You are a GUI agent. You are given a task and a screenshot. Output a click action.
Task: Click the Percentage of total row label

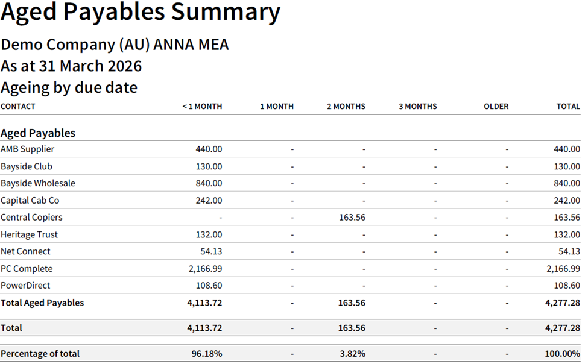click(40, 354)
